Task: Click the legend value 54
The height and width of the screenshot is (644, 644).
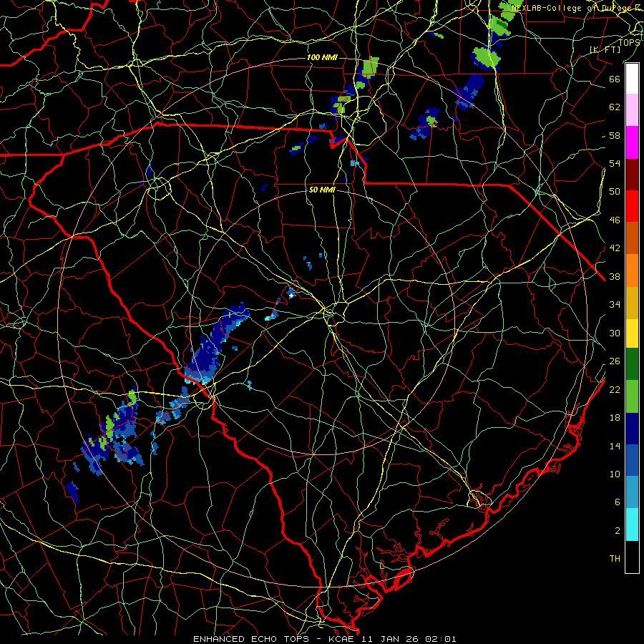Action: click(x=615, y=163)
